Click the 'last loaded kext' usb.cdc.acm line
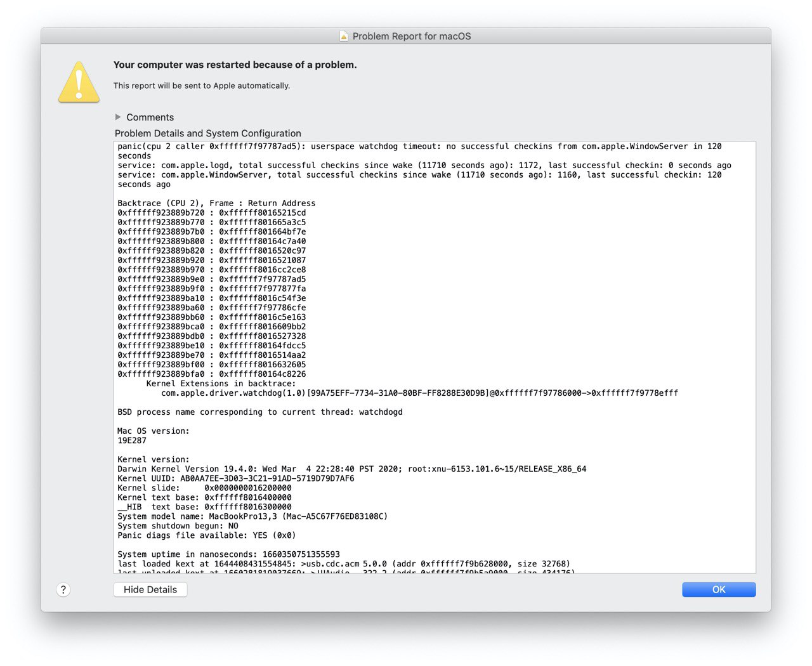The height and width of the screenshot is (666, 812). pos(344,564)
